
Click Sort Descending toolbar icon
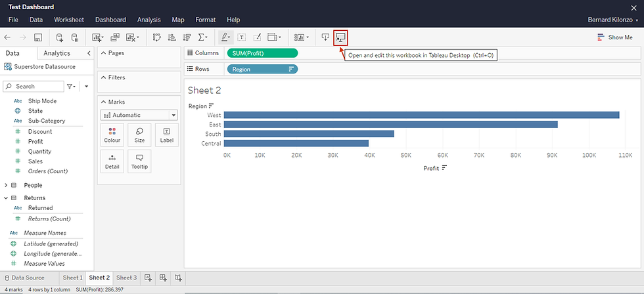(187, 37)
